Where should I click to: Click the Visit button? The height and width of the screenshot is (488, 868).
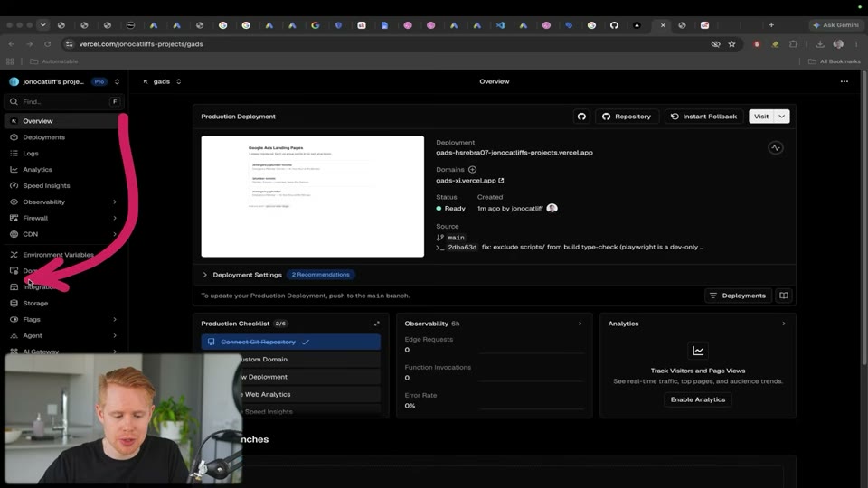point(761,117)
